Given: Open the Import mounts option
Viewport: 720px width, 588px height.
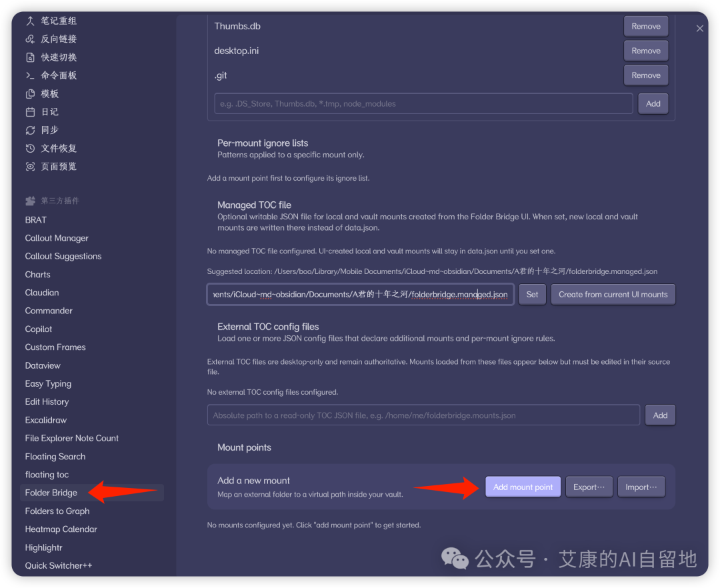Looking at the screenshot, I should tap(641, 487).
